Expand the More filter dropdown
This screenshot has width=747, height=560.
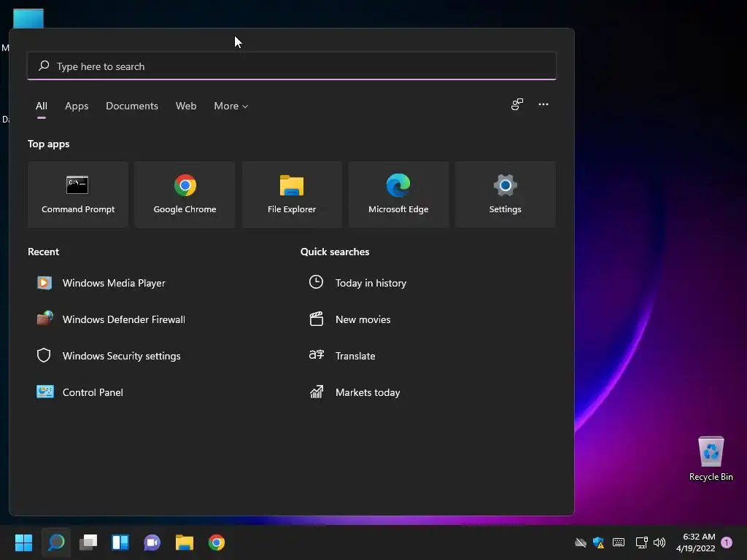231,106
